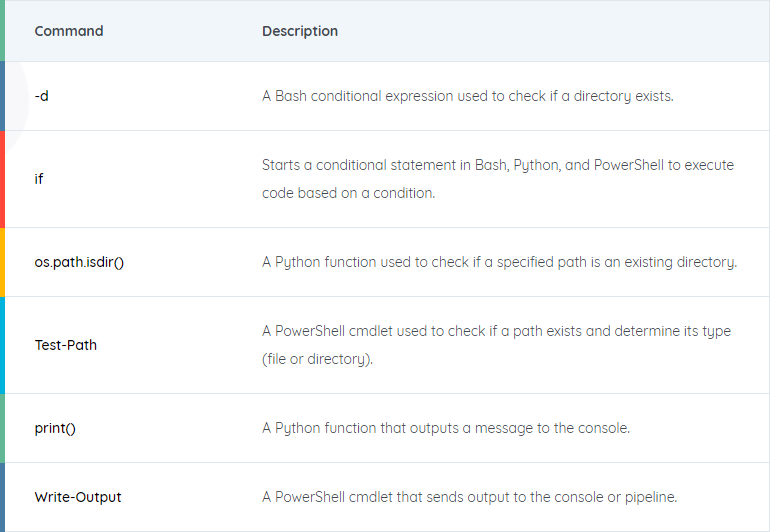The height and width of the screenshot is (532, 770).
Task: Click the blue color bar beside Write-Output
Action: (2, 497)
